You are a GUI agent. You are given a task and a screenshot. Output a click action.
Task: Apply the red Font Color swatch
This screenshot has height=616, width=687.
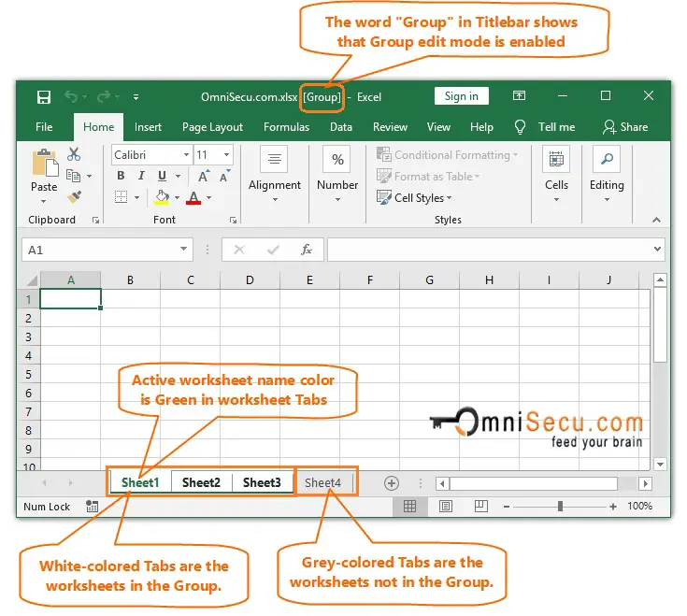click(x=193, y=198)
